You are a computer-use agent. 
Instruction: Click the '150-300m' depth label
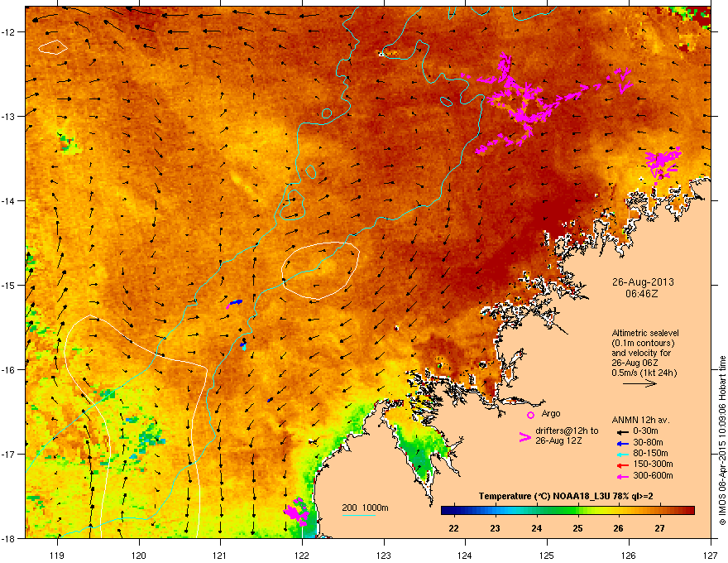coord(653,464)
